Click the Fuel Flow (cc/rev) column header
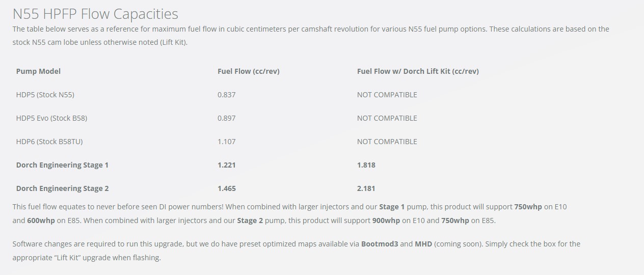Screen dimensions: 644x275 point(249,71)
